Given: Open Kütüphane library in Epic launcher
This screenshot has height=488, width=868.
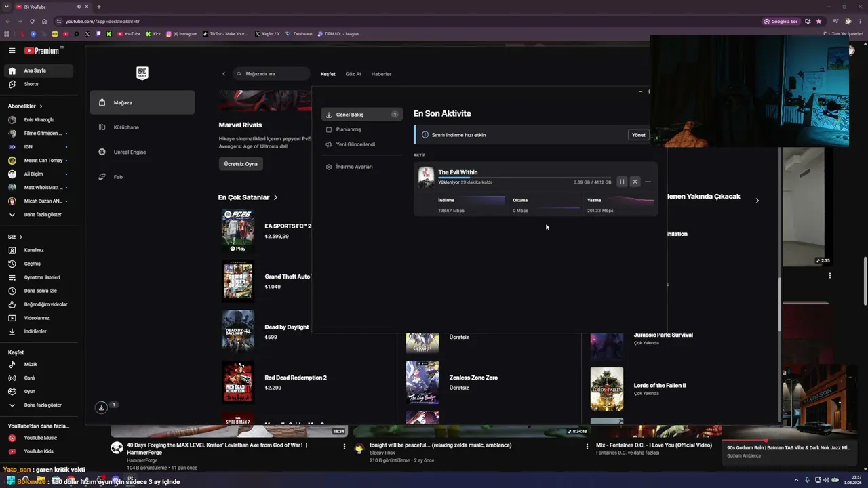Looking at the screenshot, I should coord(142,127).
